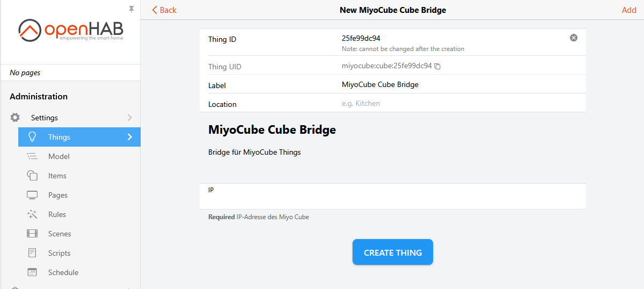The width and height of the screenshot is (644, 289).
Task: Click into the IP address field
Action: pos(392,200)
